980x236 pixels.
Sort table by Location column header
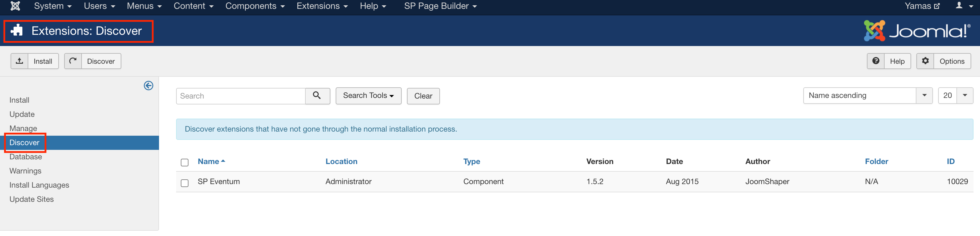tap(341, 161)
